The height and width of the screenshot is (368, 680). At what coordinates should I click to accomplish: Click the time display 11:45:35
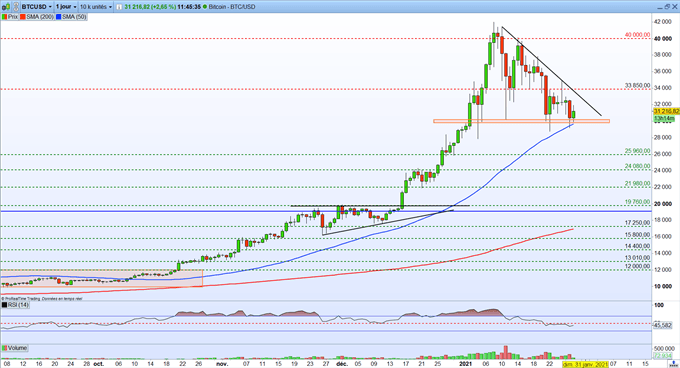tap(189, 7)
